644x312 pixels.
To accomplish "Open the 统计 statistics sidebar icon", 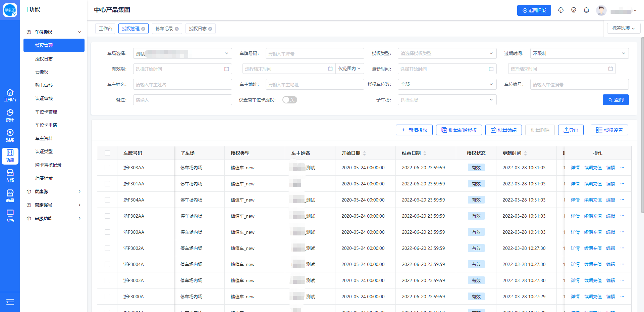I will tap(10, 115).
